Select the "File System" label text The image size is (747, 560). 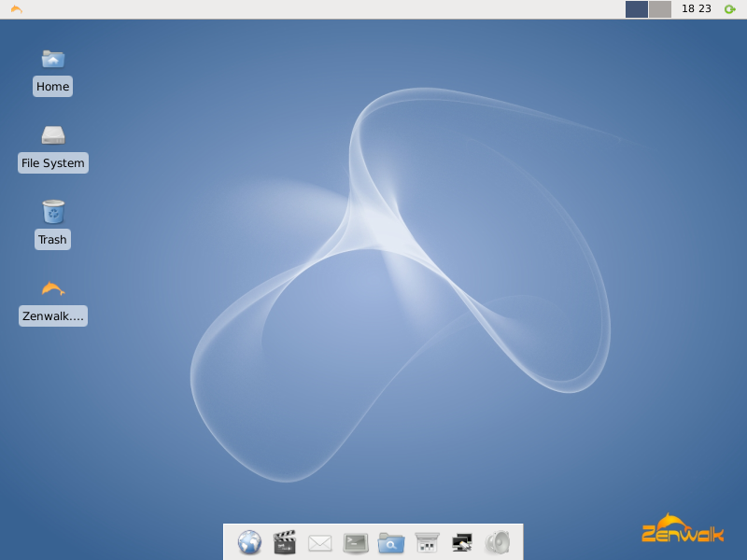click(x=53, y=163)
